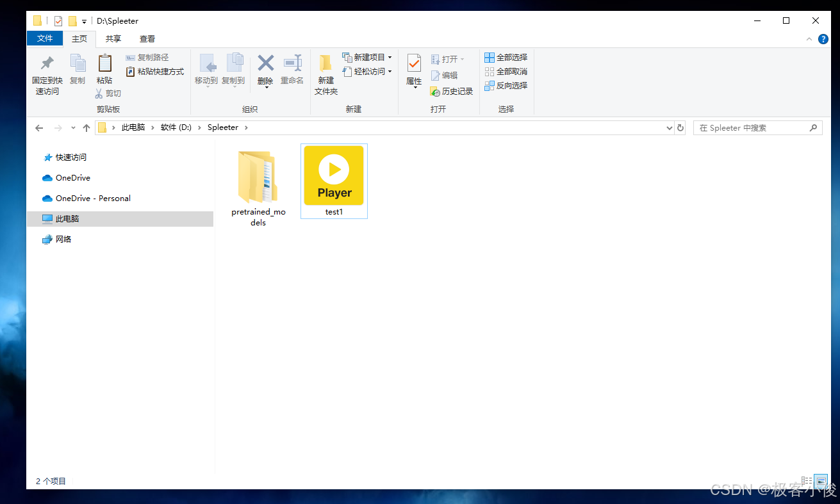Create a new folder with 新建文件夹 icon

[326, 63]
